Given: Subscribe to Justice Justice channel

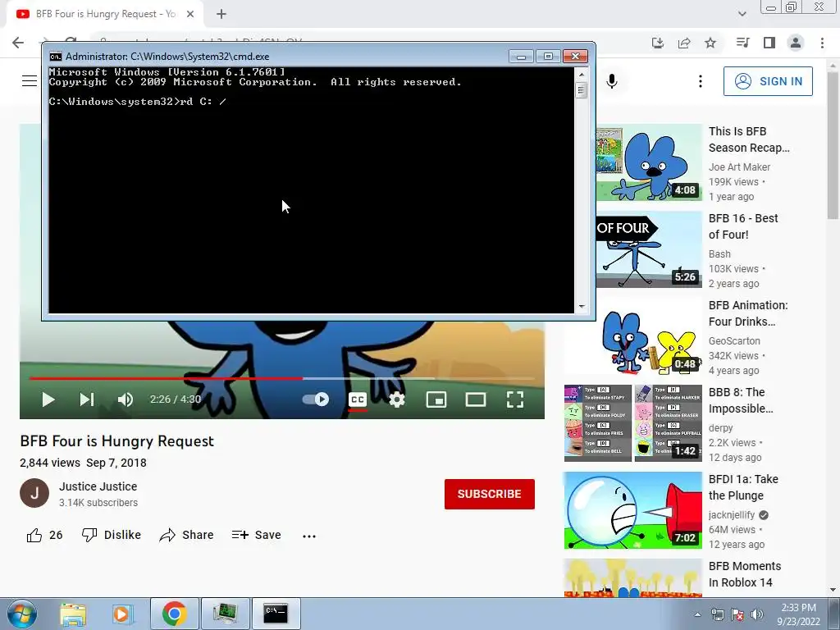Looking at the screenshot, I should (489, 494).
